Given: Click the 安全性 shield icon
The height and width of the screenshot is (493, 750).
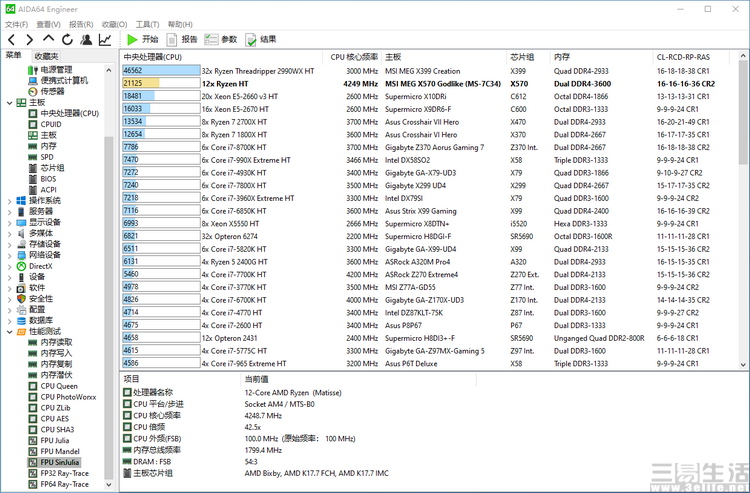Looking at the screenshot, I should [21, 299].
